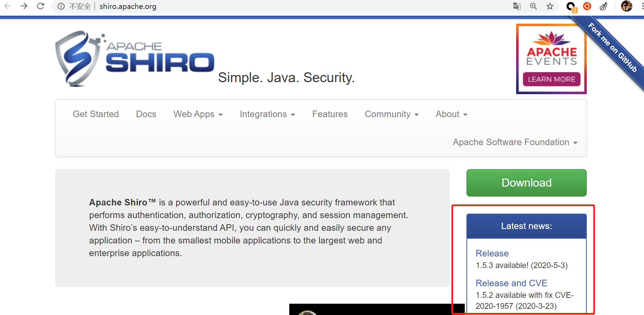The image size is (644, 315).
Task: Reload the page with the refresh icon
Action: [x=40, y=6]
